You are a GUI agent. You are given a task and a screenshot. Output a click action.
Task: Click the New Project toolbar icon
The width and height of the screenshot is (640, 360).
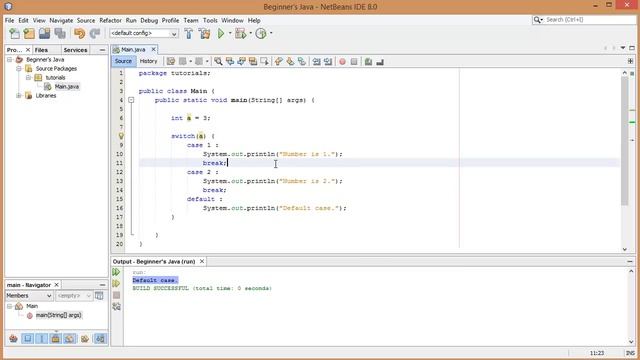[x=29, y=33]
